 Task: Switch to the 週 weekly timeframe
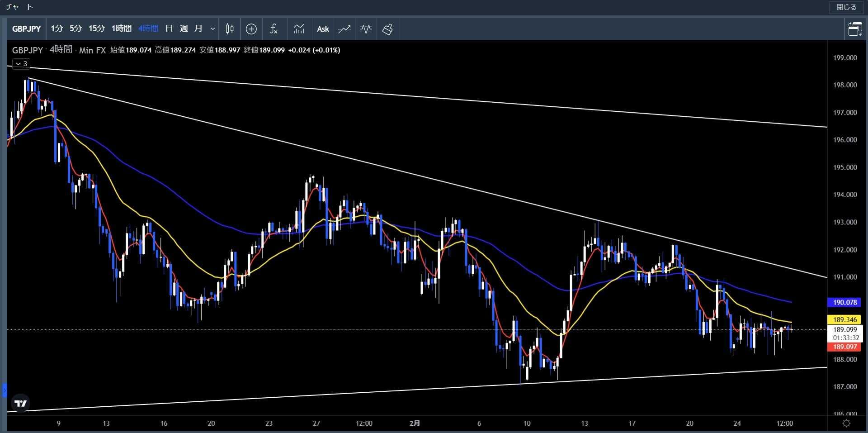[x=184, y=29]
